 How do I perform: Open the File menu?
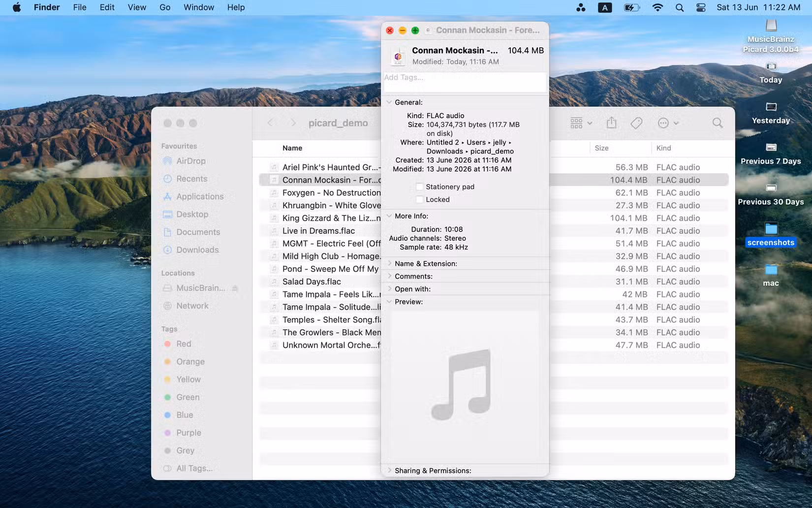tap(80, 7)
